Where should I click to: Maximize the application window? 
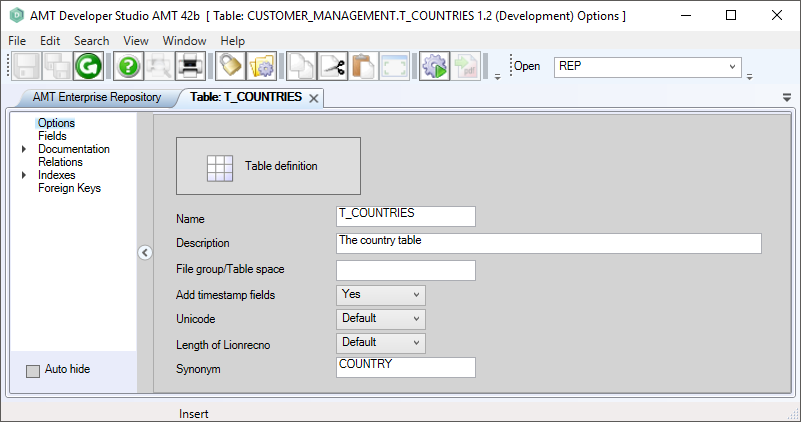pos(731,15)
